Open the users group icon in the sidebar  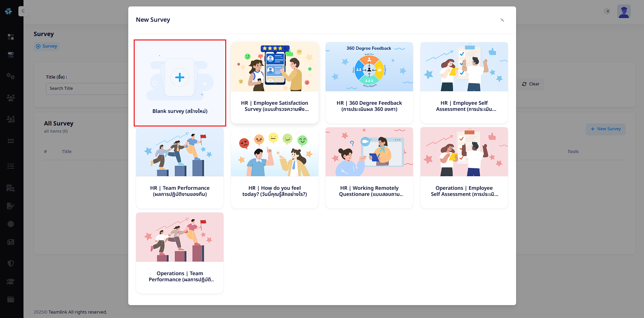(x=11, y=98)
